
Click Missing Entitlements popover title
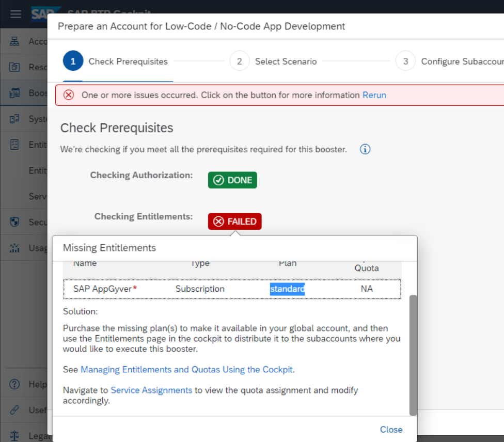point(109,248)
